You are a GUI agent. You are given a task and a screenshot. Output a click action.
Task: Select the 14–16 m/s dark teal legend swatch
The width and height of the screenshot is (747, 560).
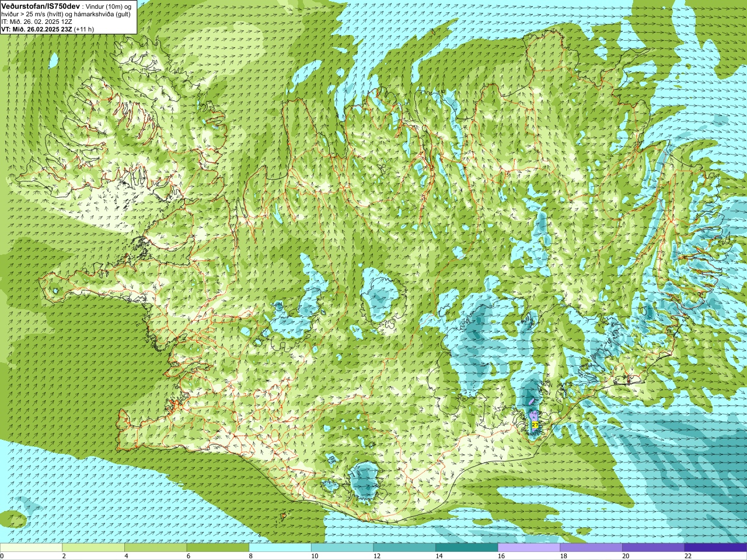coord(467,548)
